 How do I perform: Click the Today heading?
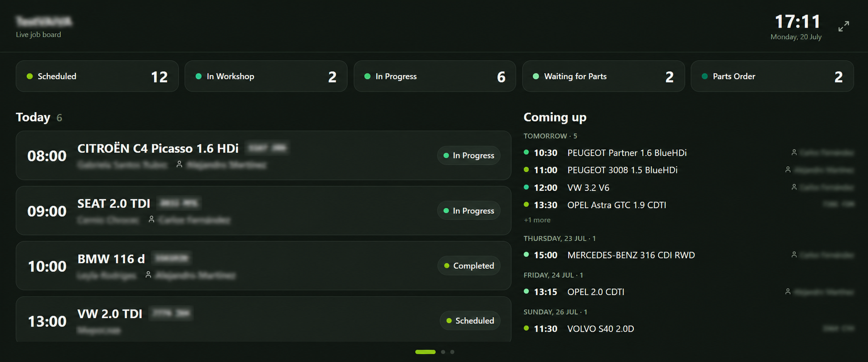coord(33,117)
